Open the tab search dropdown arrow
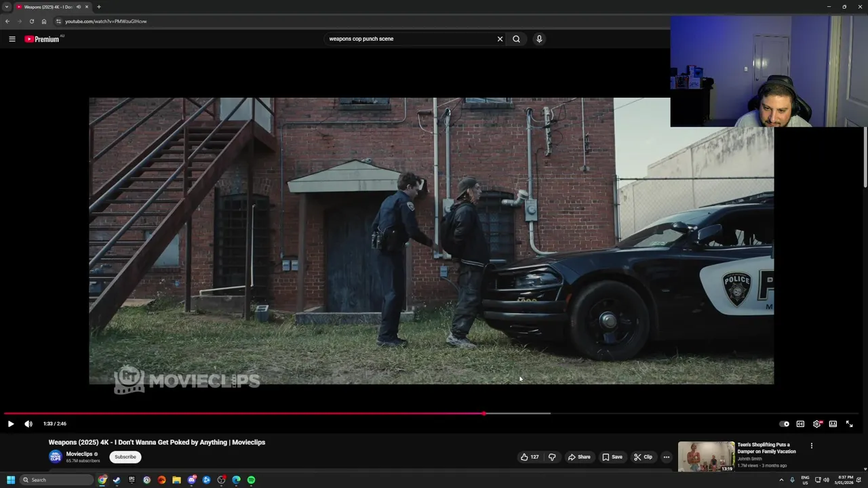 pos(7,7)
